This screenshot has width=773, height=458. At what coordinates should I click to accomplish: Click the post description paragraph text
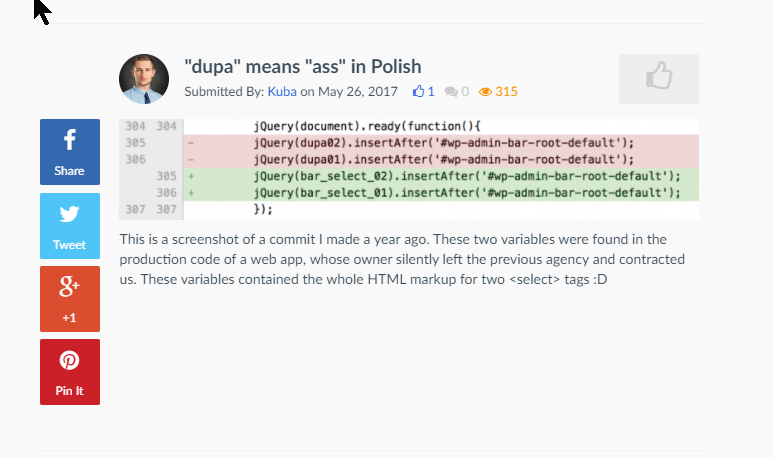click(400, 259)
